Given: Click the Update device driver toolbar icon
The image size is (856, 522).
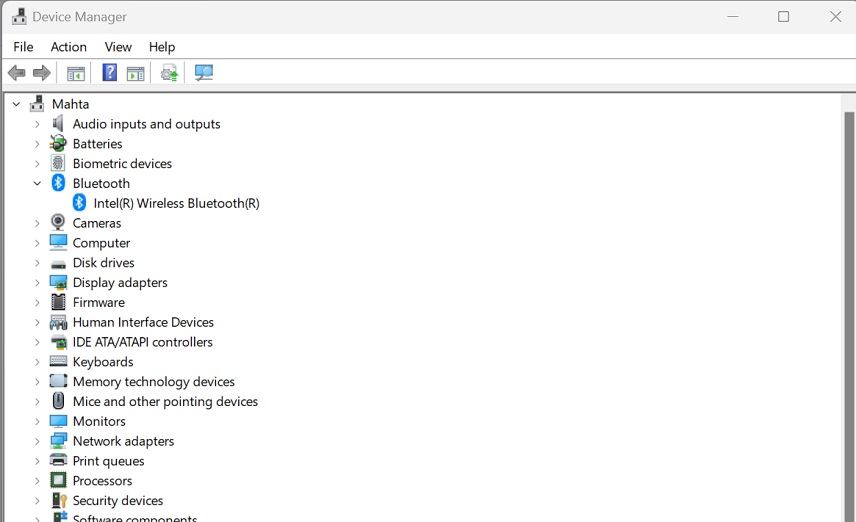Looking at the screenshot, I should coord(169,73).
